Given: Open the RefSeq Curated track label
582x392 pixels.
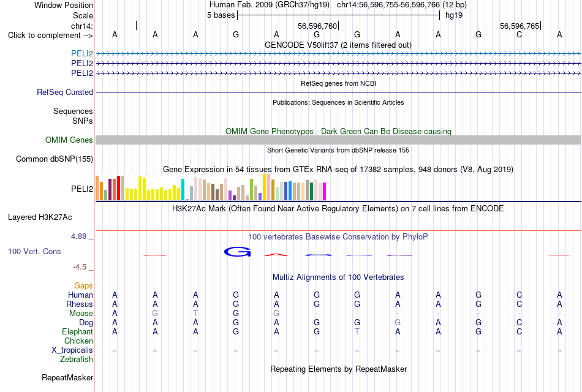Looking at the screenshot, I should (65, 92).
